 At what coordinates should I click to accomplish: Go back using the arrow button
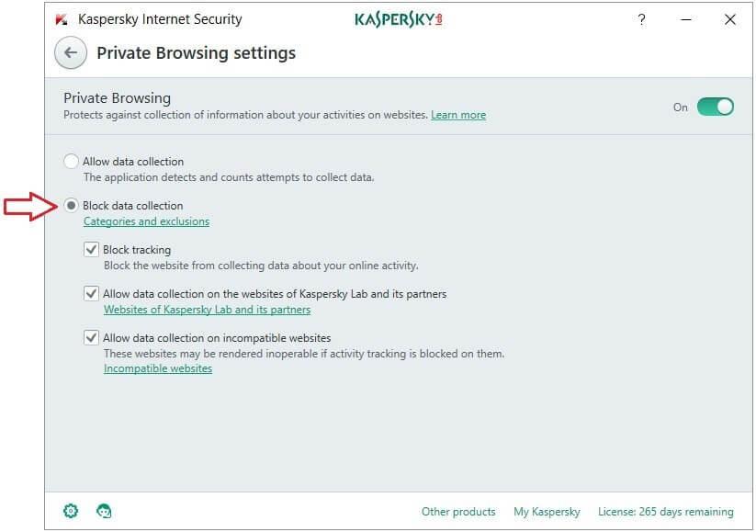point(71,53)
